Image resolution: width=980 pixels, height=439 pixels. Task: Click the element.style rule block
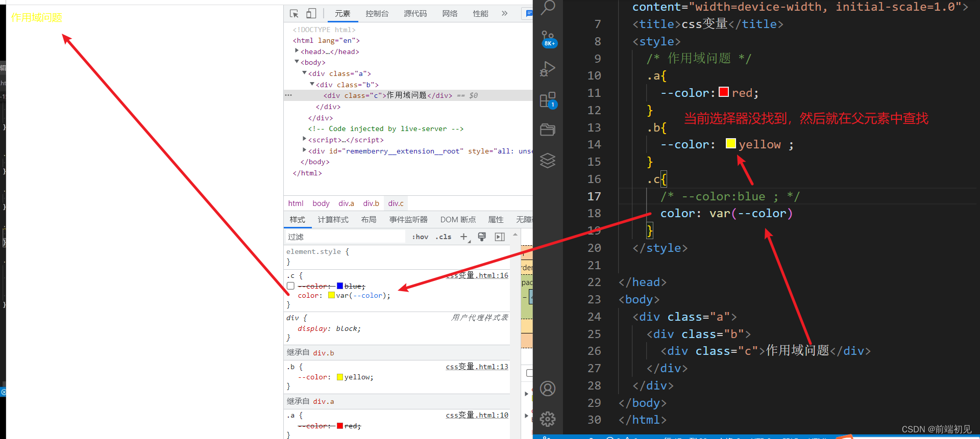click(x=397, y=256)
